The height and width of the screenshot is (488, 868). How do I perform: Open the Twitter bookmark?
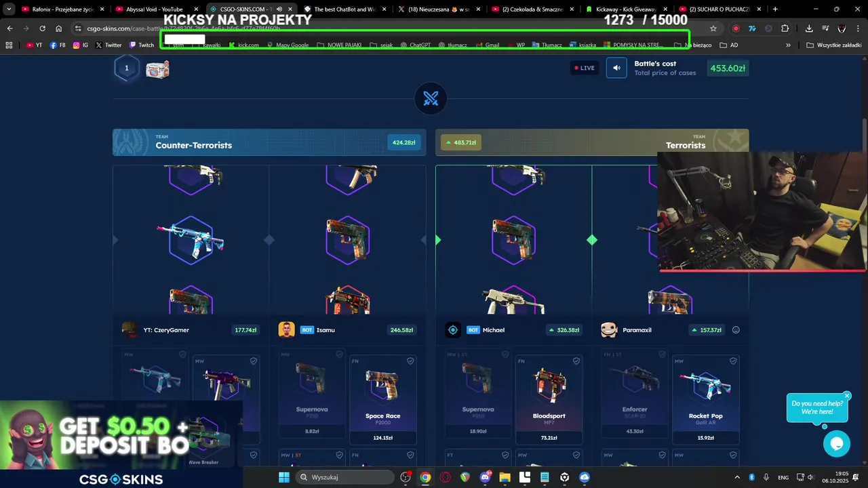(108, 45)
